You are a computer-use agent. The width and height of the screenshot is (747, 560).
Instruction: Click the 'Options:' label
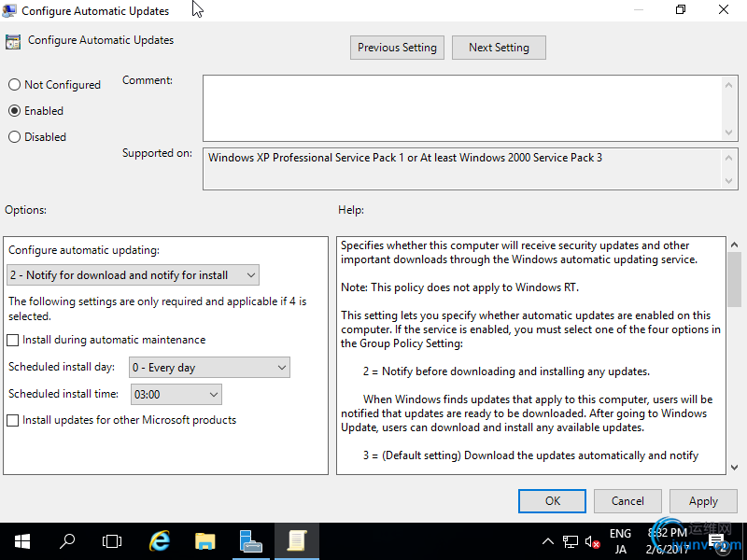(26, 210)
